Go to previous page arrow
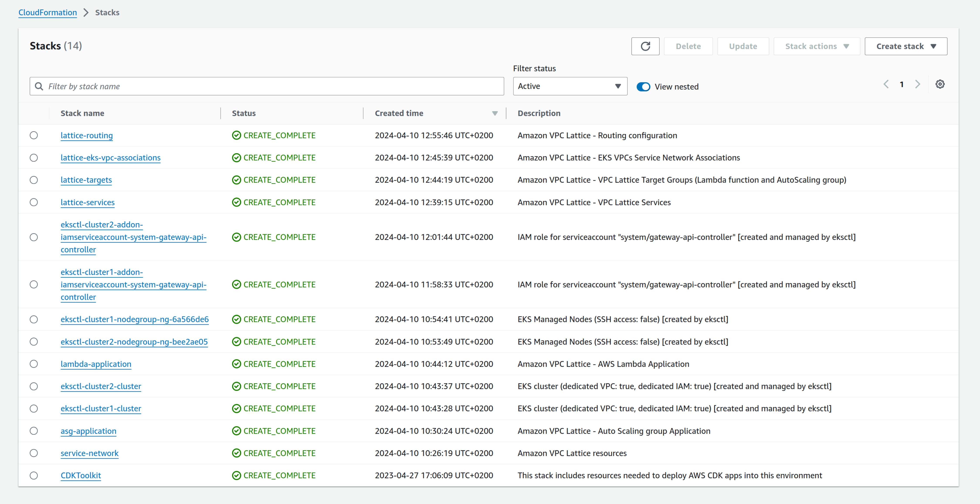980x504 pixels. coord(886,84)
